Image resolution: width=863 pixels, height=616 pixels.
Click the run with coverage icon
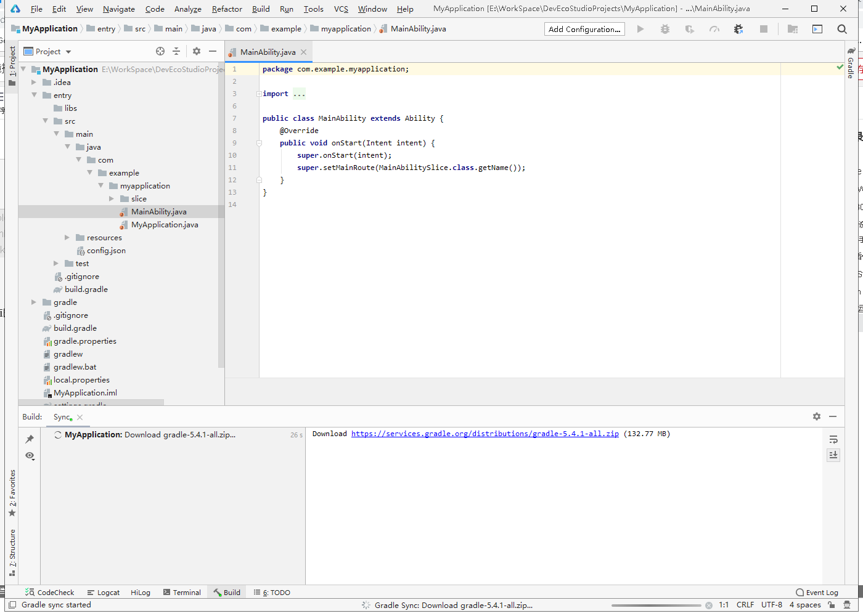tap(690, 29)
